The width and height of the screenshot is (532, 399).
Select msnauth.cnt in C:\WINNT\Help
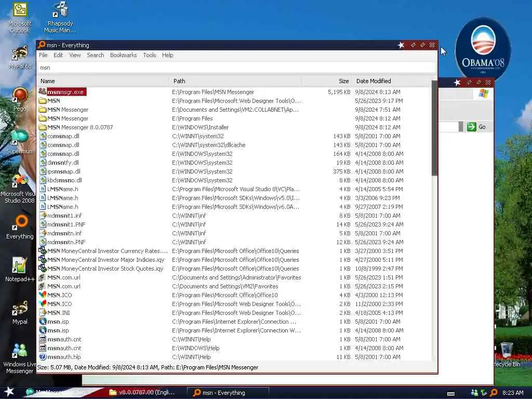(x=234, y=339)
